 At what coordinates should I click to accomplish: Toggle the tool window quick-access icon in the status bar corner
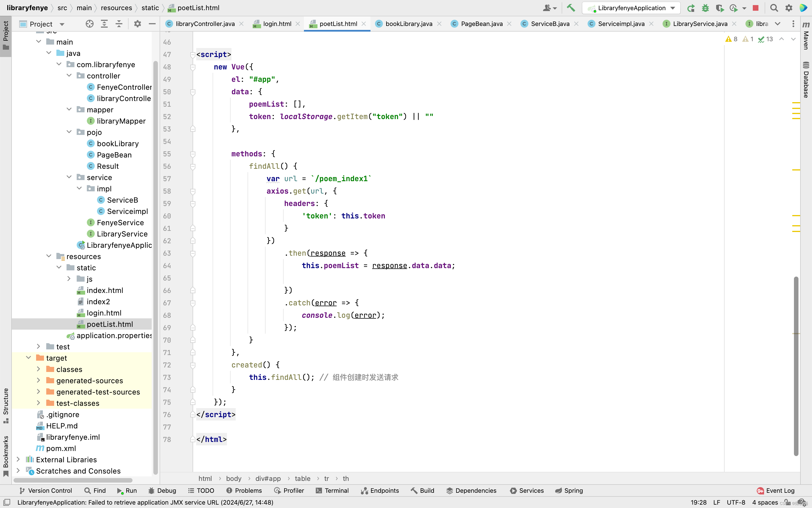pyautogui.click(x=7, y=502)
